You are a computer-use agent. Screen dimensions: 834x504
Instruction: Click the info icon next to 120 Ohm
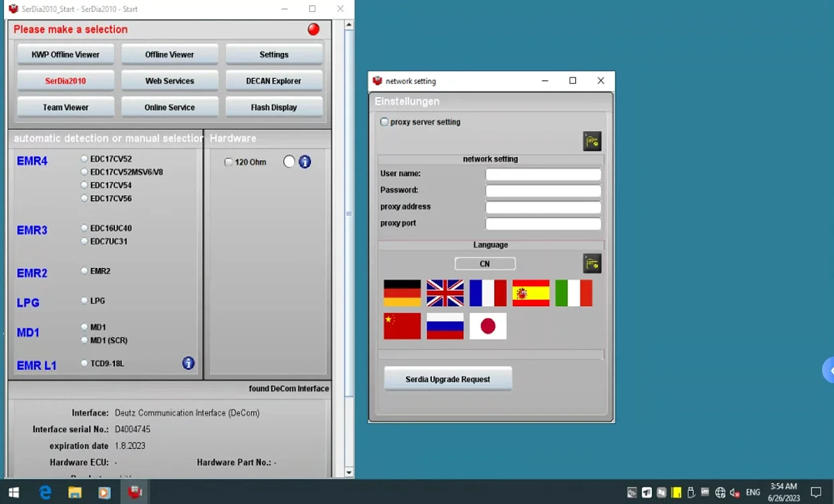305,162
